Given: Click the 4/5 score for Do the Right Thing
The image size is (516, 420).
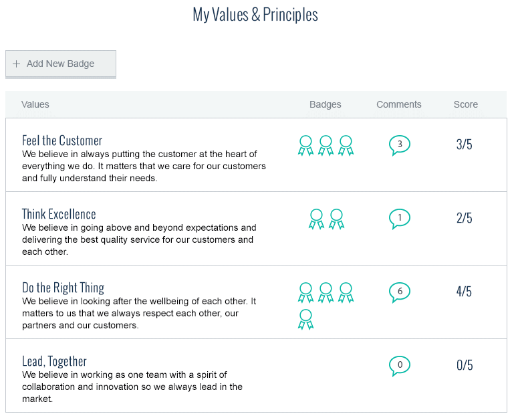Looking at the screenshot, I should click(x=465, y=292).
